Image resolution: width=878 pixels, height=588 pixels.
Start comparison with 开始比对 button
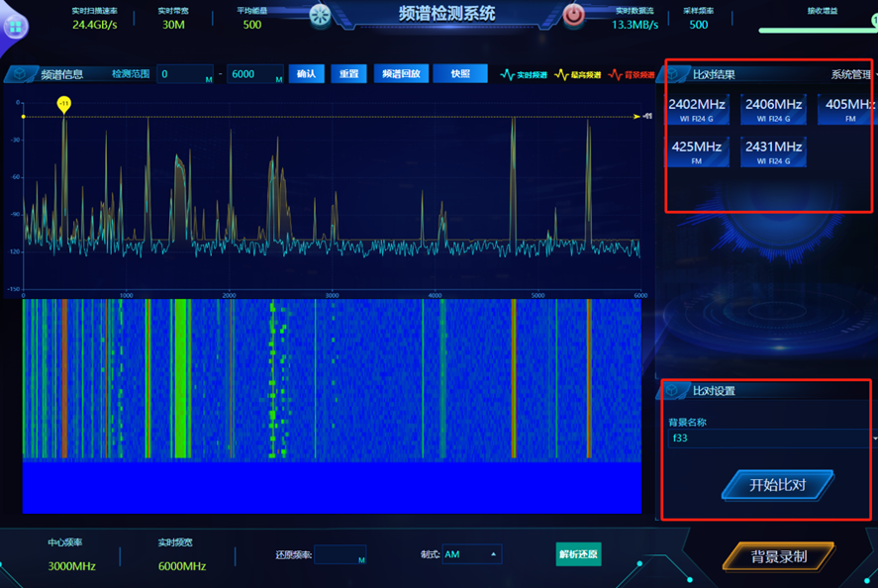coord(778,484)
